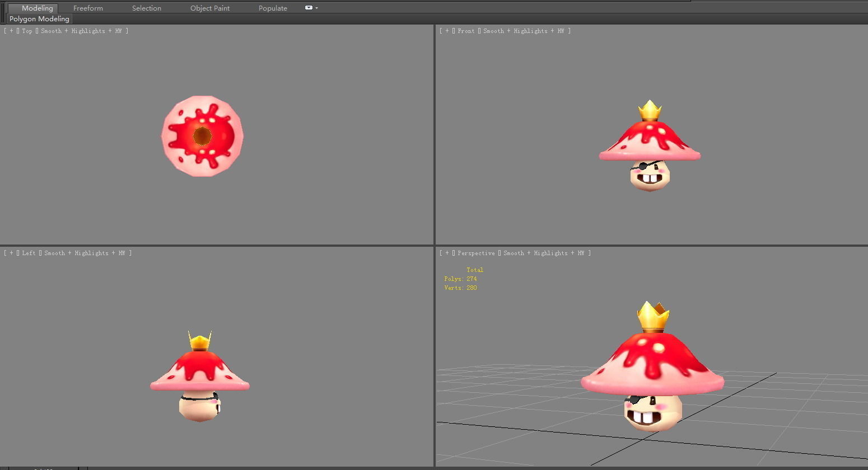Expand the Polygon Modeling panel
Viewport: 868px width, 470px height.
click(39, 18)
